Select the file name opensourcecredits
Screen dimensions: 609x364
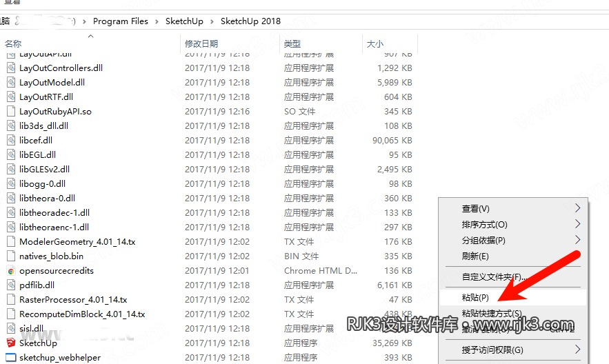tap(57, 270)
